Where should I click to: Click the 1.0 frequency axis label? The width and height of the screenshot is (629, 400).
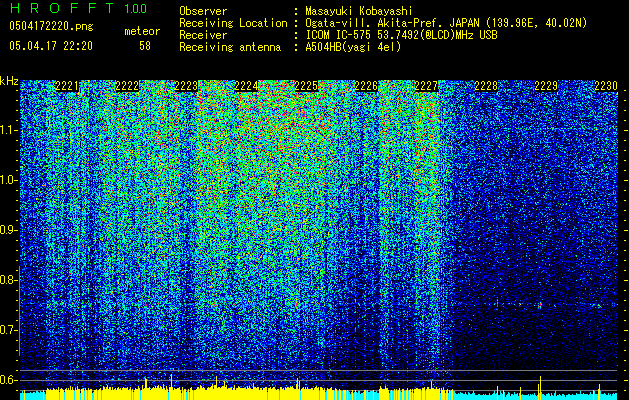[8, 180]
